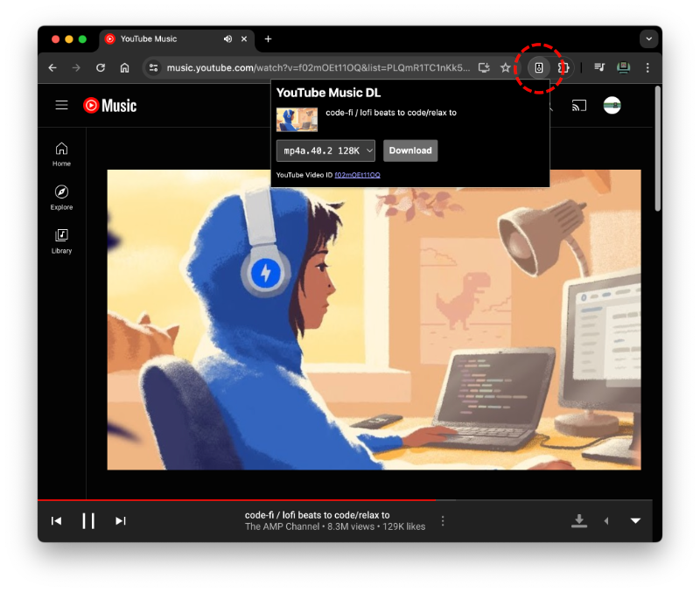Open the media controls icon in toolbar

[x=599, y=67]
